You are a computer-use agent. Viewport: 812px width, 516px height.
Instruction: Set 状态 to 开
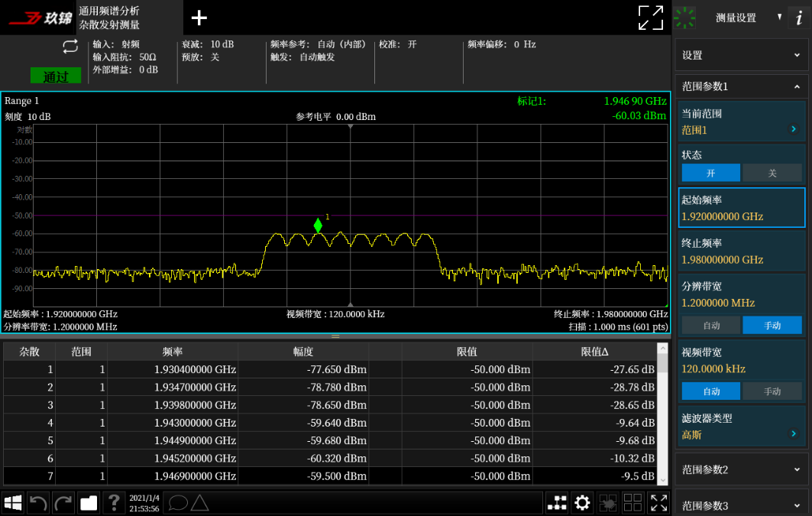pos(710,173)
